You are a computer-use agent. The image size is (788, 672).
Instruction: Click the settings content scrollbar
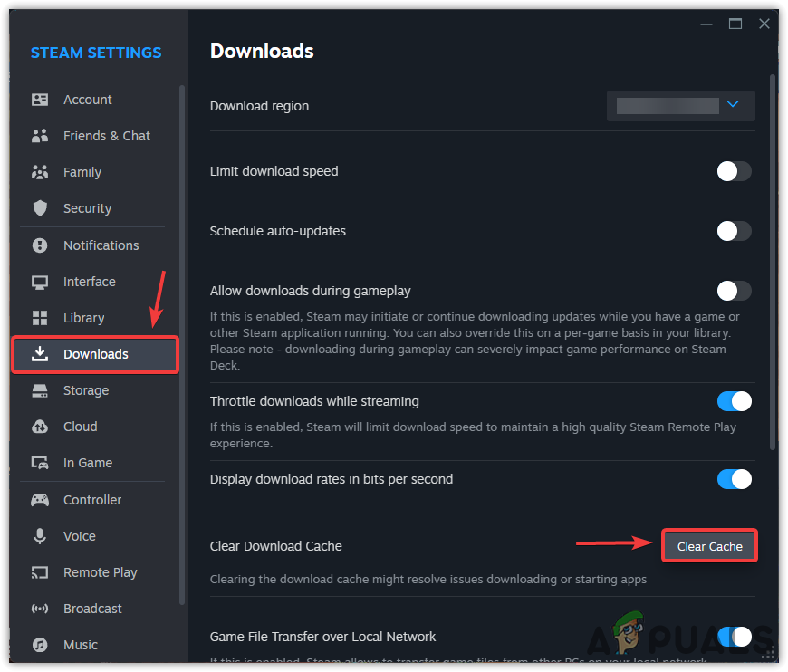click(x=773, y=262)
